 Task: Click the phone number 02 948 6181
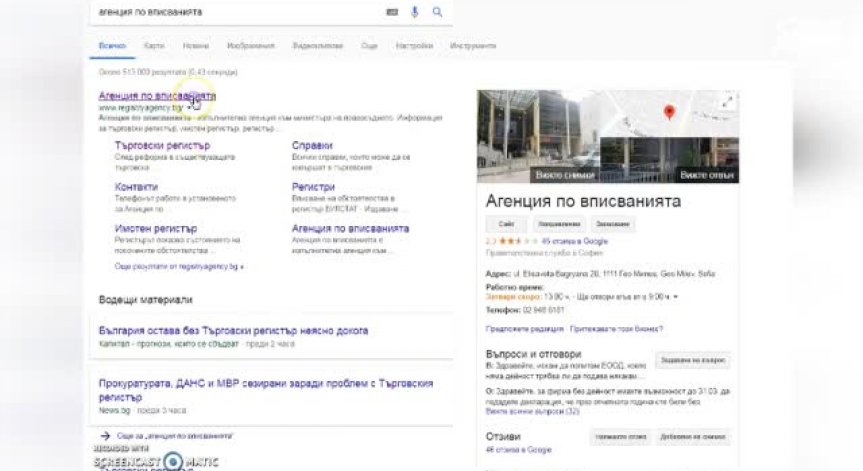pos(543,310)
